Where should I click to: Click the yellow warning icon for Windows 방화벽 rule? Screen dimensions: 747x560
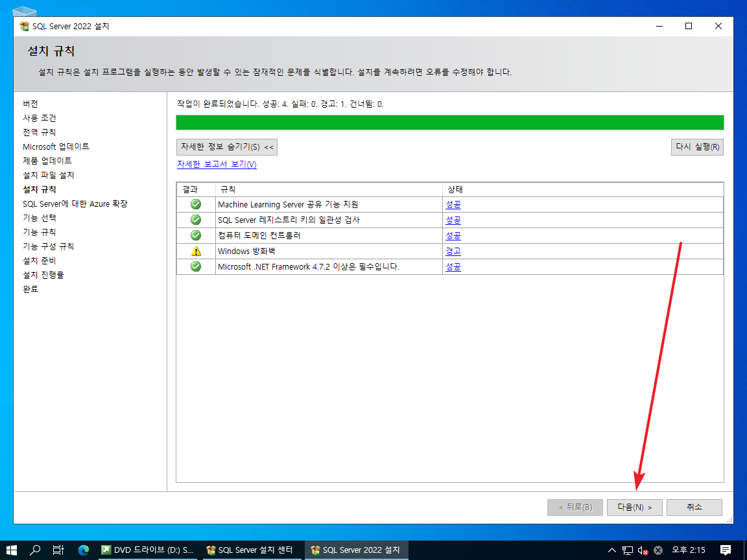pyautogui.click(x=196, y=251)
